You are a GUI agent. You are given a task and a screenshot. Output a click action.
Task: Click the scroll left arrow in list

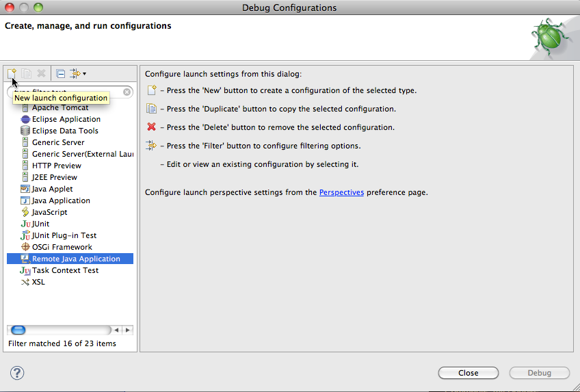[x=116, y=330]
